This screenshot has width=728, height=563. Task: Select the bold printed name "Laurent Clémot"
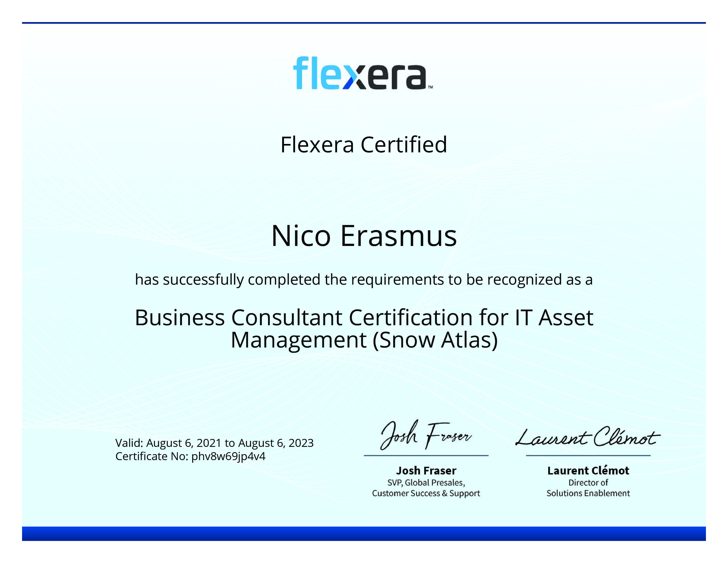[x=588, y=471]
